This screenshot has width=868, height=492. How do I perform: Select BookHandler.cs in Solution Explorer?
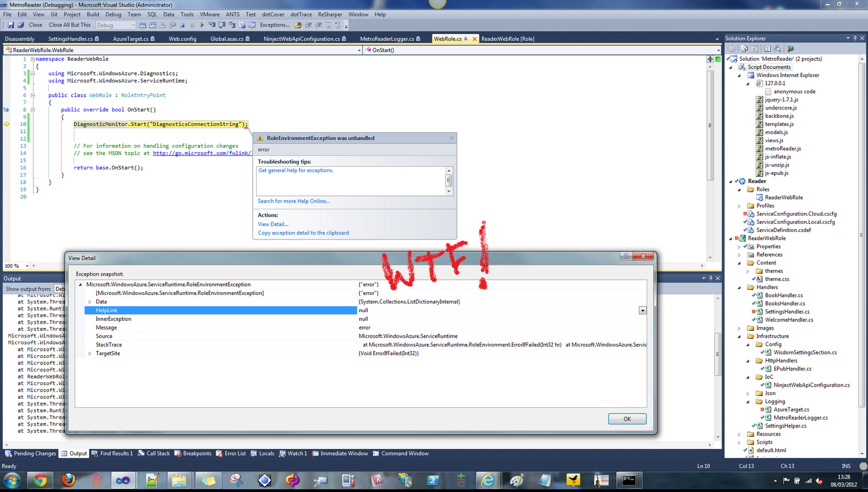point(784,295)
